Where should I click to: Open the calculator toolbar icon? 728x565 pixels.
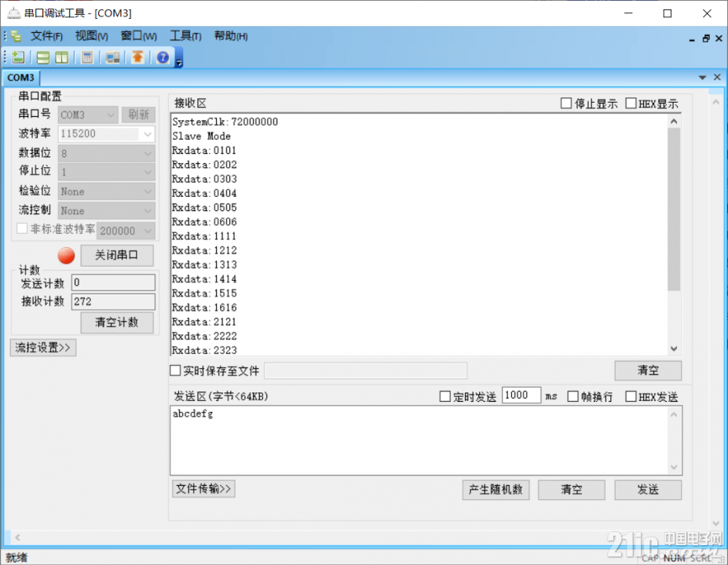[x=87, y=57]
